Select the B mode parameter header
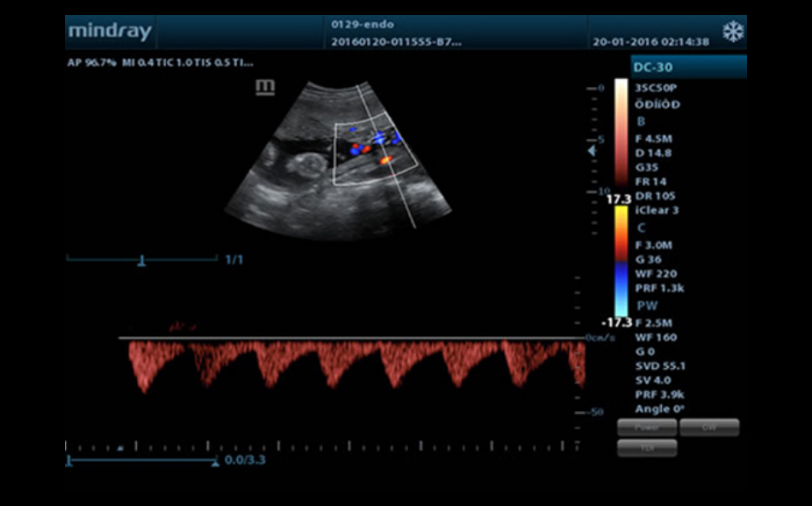Image resolution: width=812 pixels, height=506 pixels. coord(640,121)
